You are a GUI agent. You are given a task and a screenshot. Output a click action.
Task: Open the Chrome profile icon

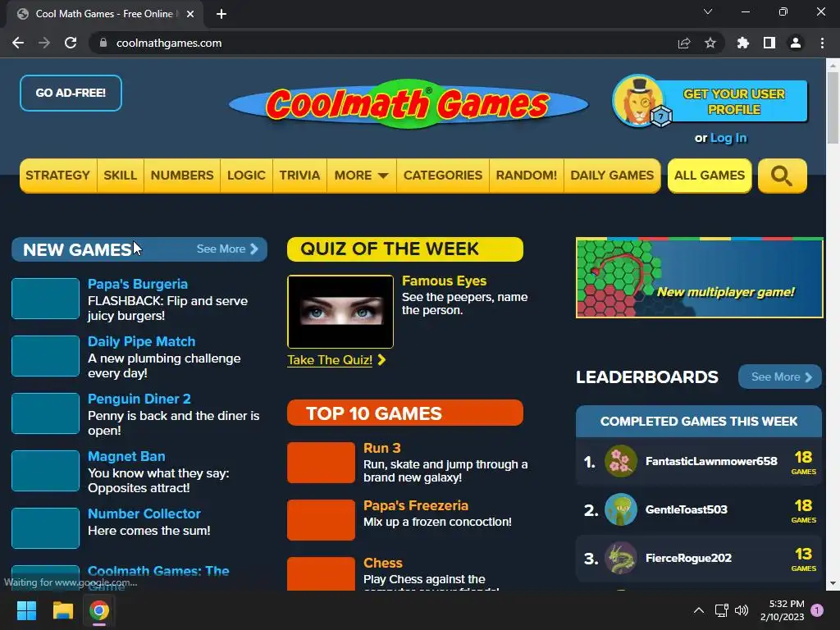796,43
